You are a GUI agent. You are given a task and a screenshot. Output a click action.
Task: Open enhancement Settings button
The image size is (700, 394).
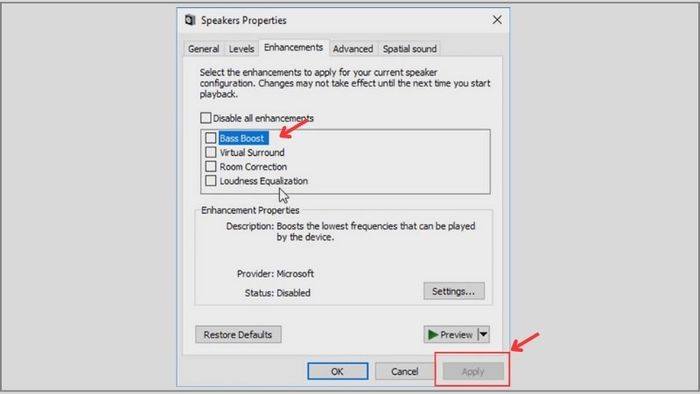pyautogui.click(x=454, y=291)
